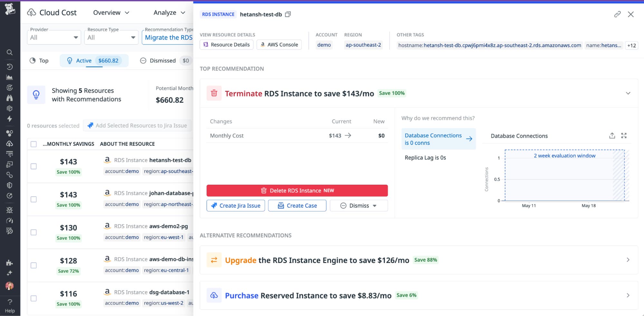Open the Search icon in the sidebar
This screenshot has width=644, height=316.
(x=10, y=52)
